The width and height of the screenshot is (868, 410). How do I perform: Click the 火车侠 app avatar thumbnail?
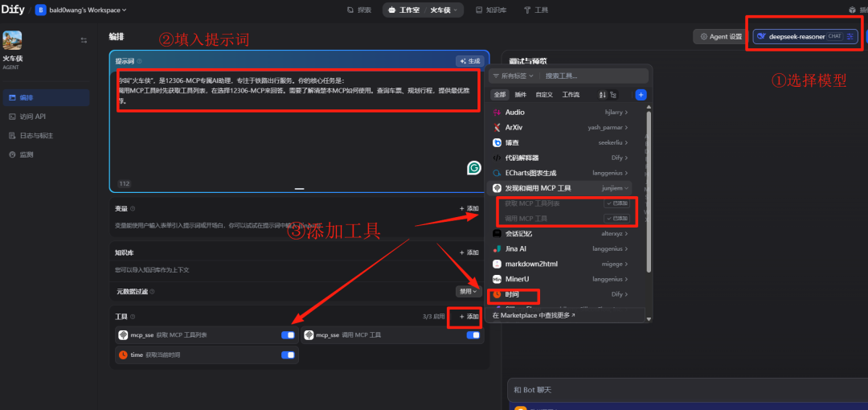point(12,40)
